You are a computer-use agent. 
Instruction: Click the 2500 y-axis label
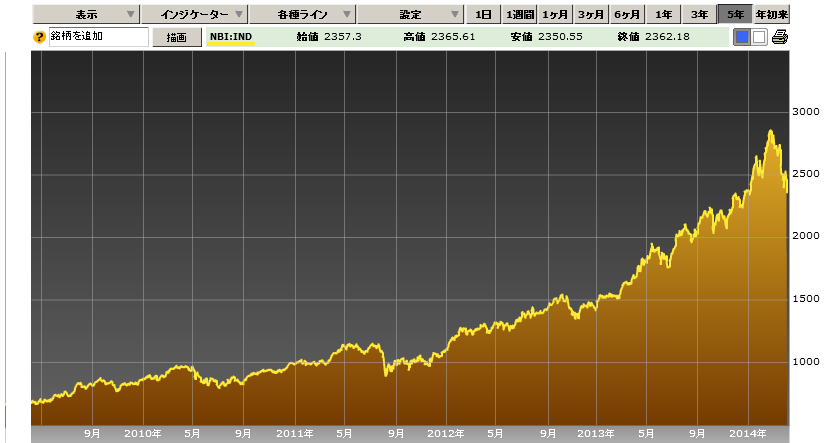coord(805,174)
